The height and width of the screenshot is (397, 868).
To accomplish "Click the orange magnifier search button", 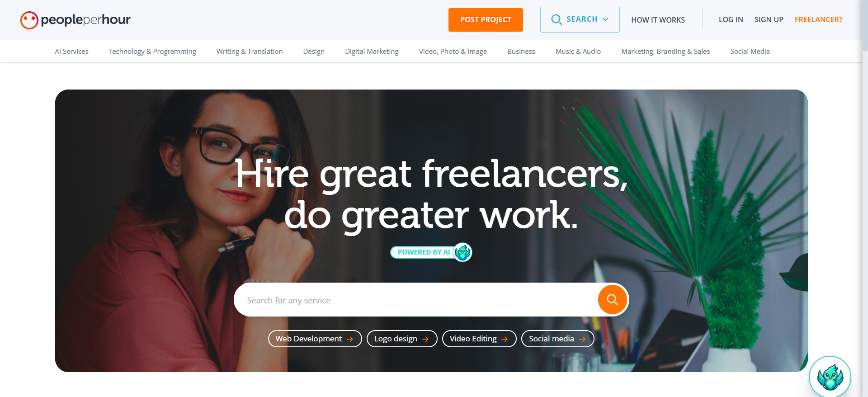I will [612, 299].
